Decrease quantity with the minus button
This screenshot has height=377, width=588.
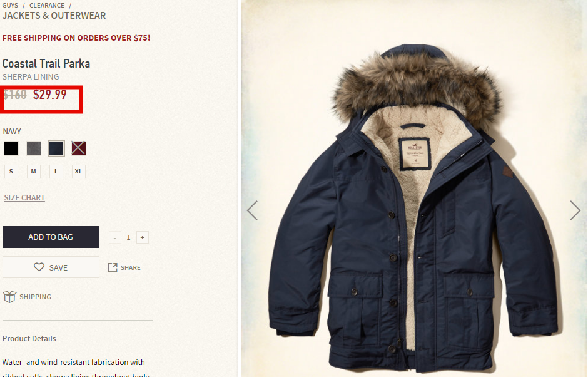[x=114, y=237]
